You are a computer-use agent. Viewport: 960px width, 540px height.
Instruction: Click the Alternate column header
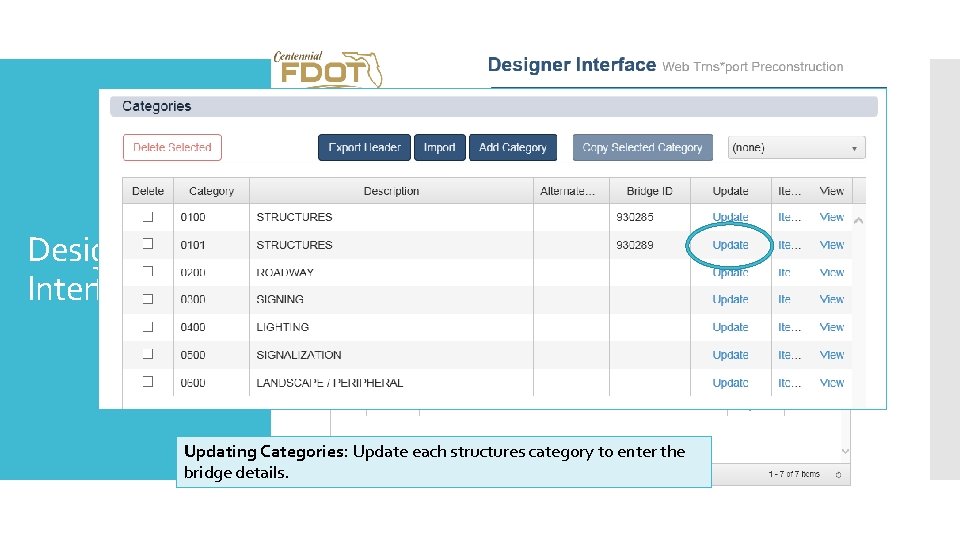(x=571, y=191)
